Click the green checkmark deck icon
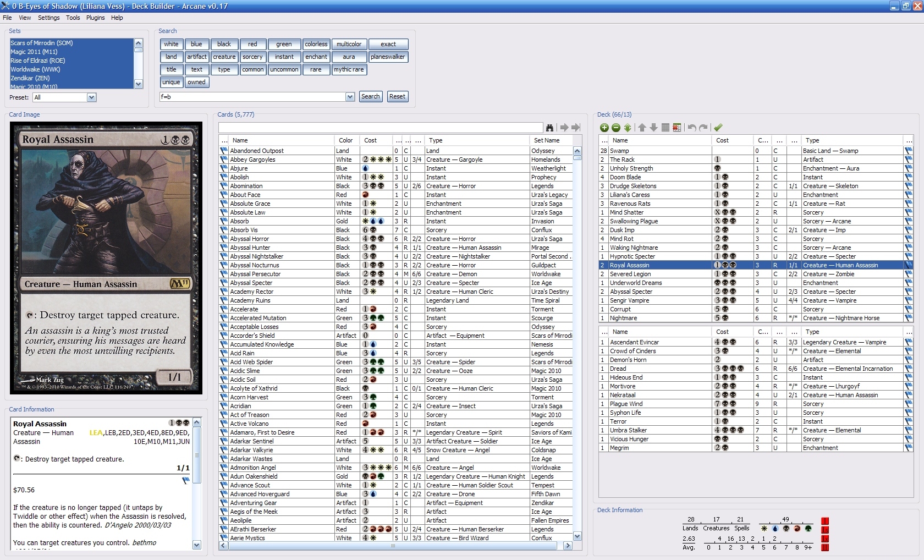Screen dimensions: 924x560 (x=718, y=128)
